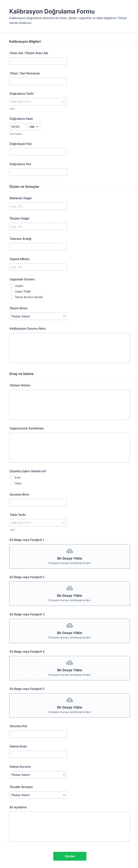Expand the Ölçüm Birimi dropdown

point(38,316)
